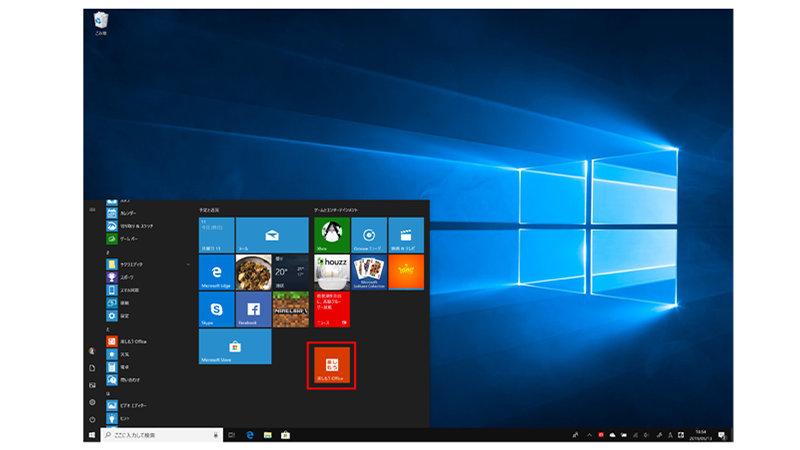Open the orange King game tile
The image size is (800, 450).
coord(406,272)
